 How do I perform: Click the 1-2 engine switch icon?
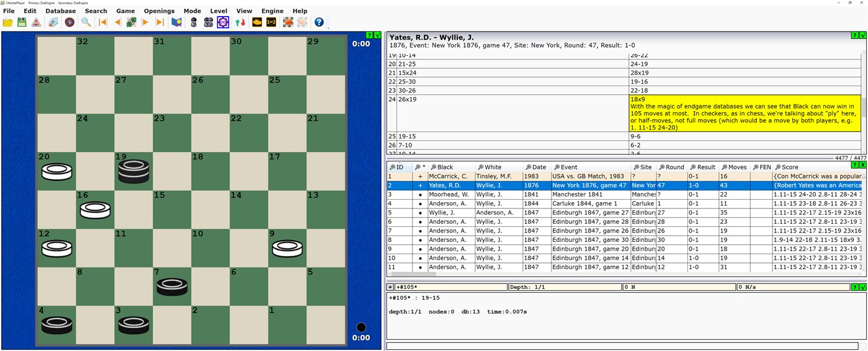271,22
